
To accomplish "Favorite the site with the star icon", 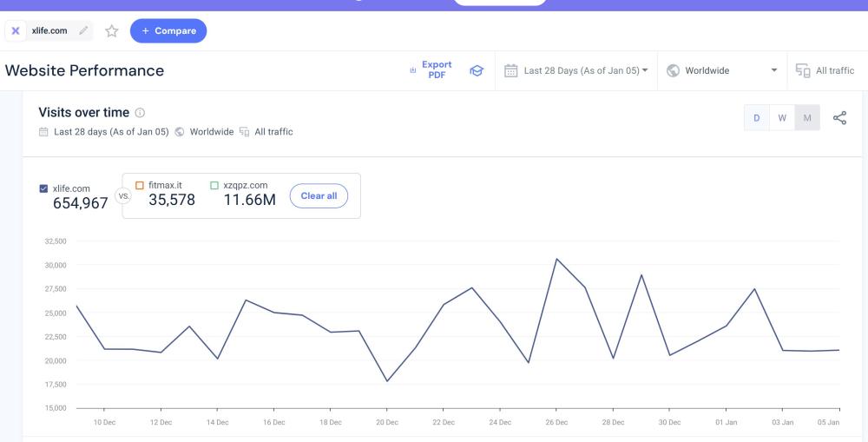I will coord(111,31).
